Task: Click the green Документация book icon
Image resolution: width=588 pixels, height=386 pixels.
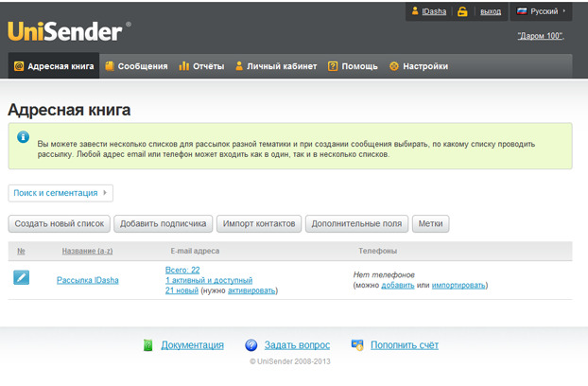Action: coord(148,344)
